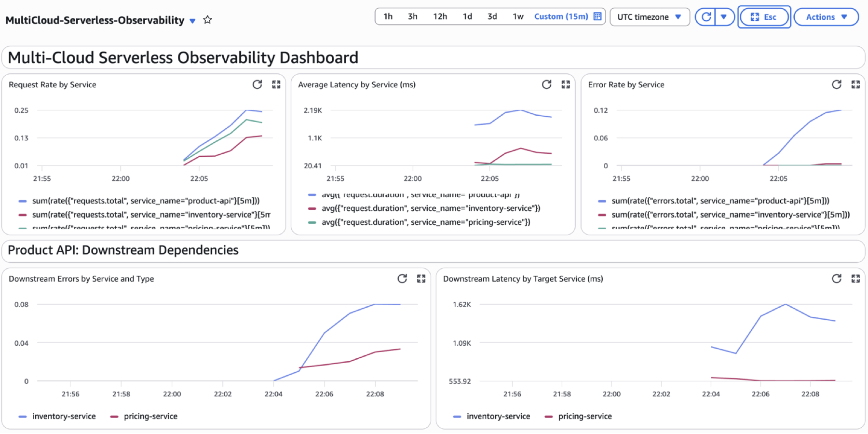The width and height of the screenshot is (868, 434).
Task: Refresh the Request Rate by Service widget
Action: [257, 85]
